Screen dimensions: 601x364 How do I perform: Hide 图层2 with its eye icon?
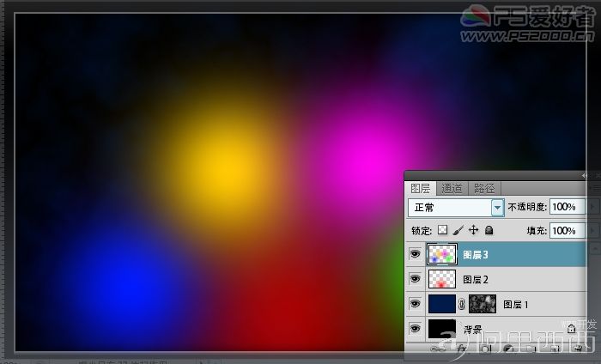point(415,279)
